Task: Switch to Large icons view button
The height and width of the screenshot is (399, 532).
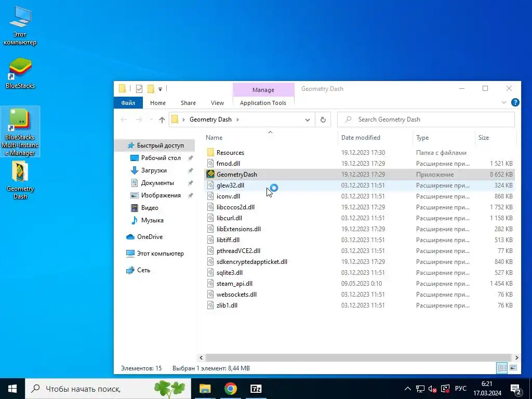Action: pyautogui.click(x=513, y=368)
